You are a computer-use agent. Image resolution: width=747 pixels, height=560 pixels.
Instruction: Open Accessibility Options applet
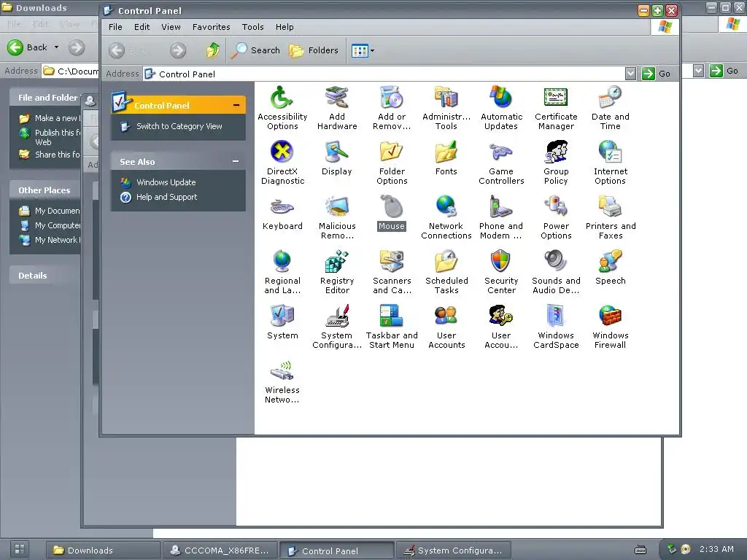click(282, 108)
